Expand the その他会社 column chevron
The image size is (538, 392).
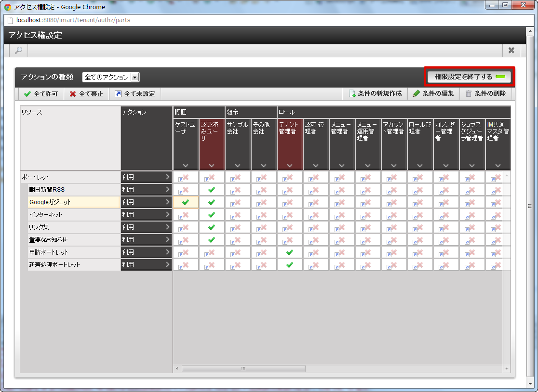coord(264,166)
